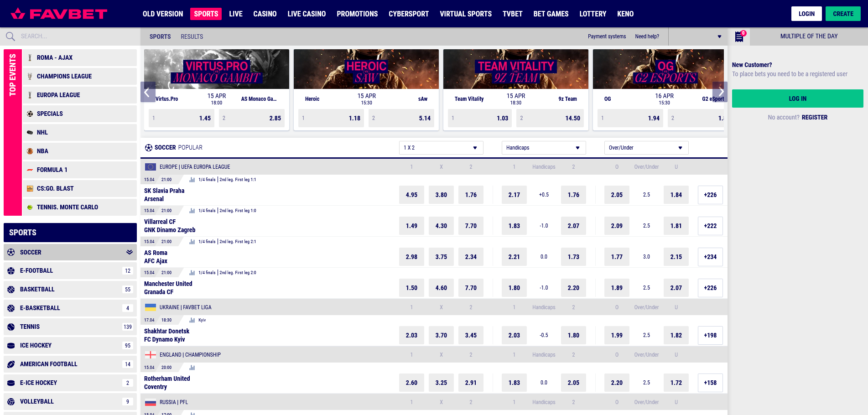
Task: Click the European Union flag icon
Action: pyautogui.click(x=151, y=167)
